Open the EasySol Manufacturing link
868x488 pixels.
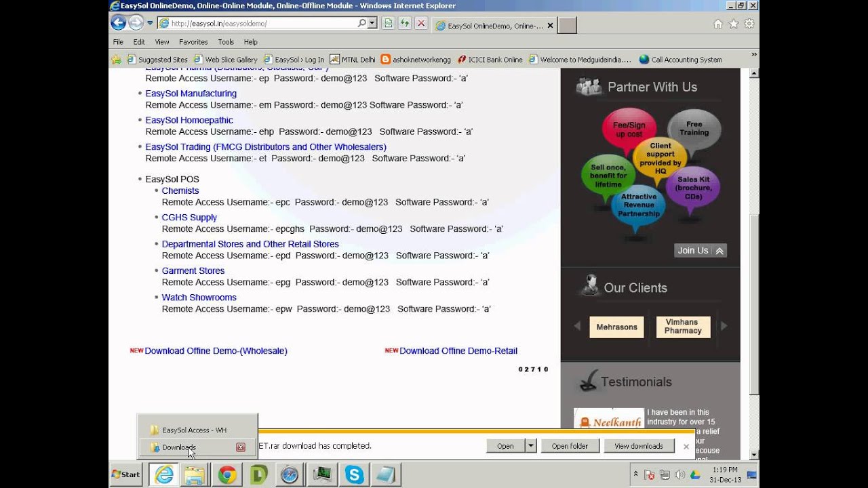coord(191,94)
